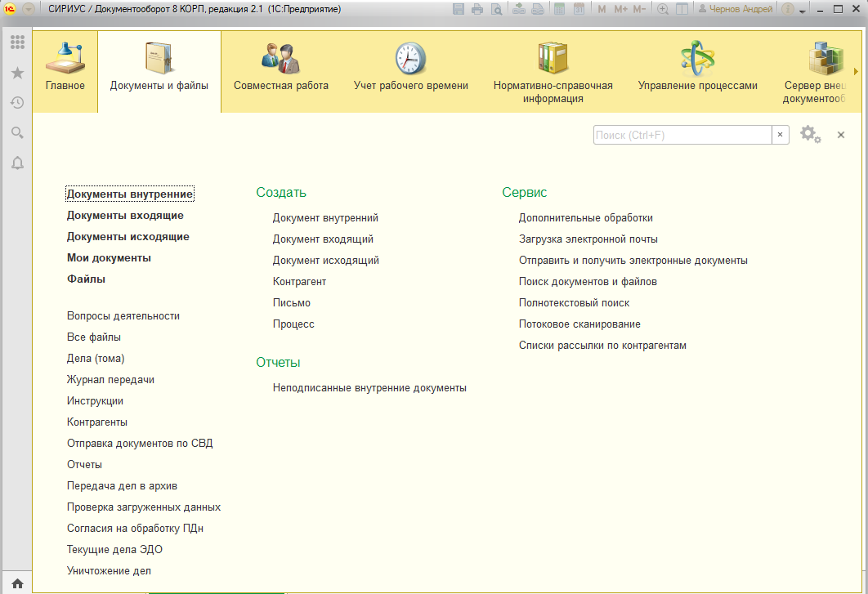
Task: Clear the search field with x button
Action: (x=781, y=135)
